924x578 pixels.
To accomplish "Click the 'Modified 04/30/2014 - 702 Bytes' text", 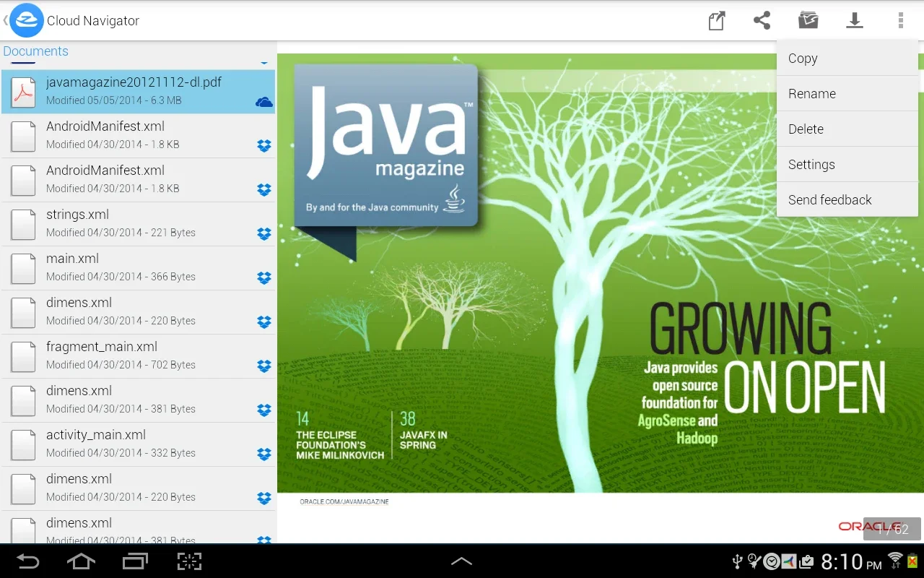I will 121,365.
